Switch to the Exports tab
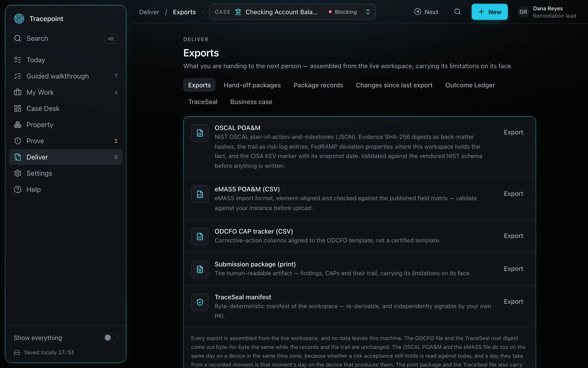The width and height of the screenshot is (588, 368). click(199, 85)
